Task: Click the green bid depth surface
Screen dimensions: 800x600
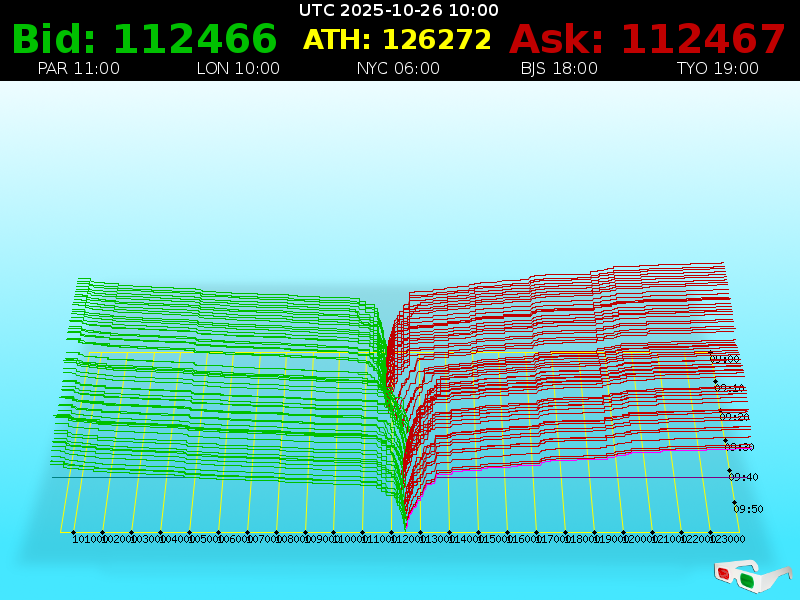Action: pos(220,380)
